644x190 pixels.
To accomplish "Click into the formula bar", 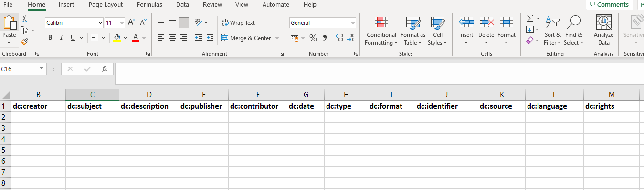I will tap(379, 73).
